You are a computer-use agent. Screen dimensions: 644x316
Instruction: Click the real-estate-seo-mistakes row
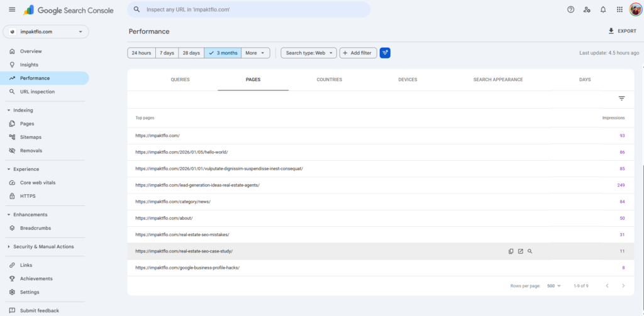380,234
